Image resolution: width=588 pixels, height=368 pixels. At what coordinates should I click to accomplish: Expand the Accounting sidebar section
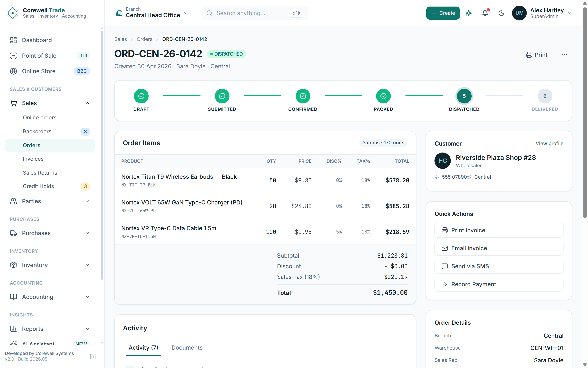click(x=87, y=297)
